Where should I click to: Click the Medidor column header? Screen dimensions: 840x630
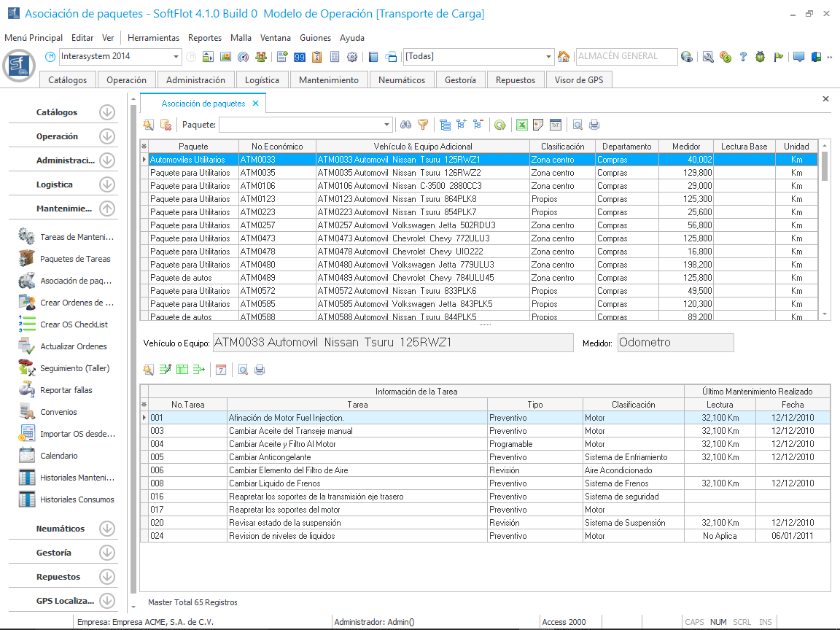[685, 147]
